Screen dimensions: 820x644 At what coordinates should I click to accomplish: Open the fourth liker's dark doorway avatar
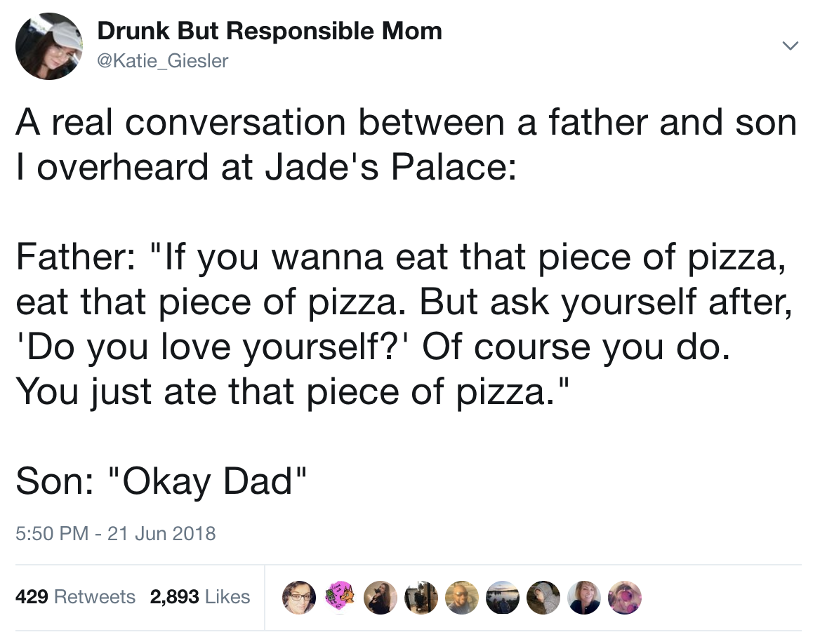coord(421,598)
